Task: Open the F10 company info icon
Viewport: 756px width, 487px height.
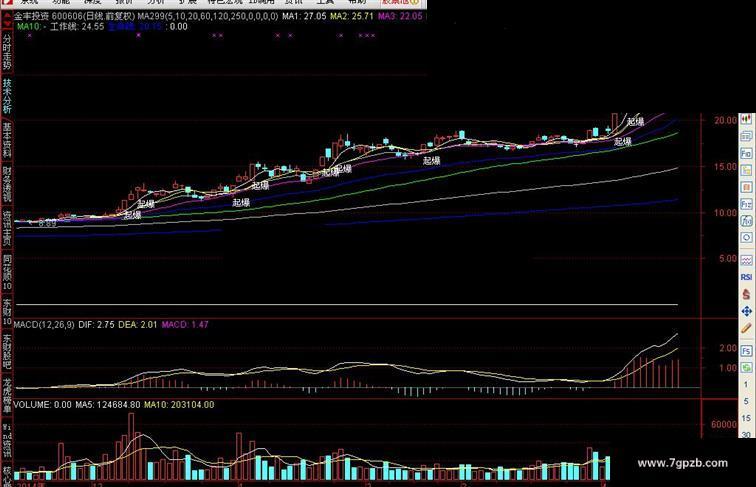Action: (x=746, y=153)
